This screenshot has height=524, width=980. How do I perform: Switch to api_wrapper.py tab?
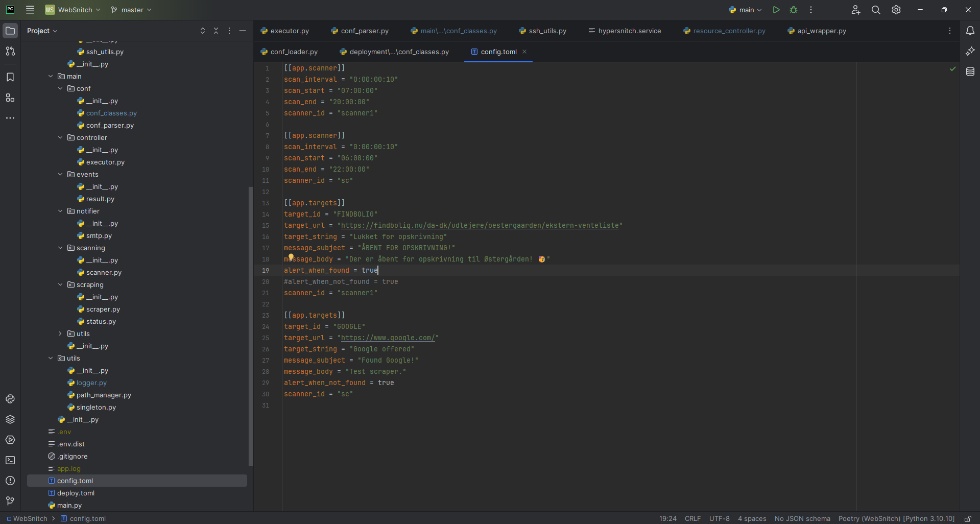pos(817,31)
